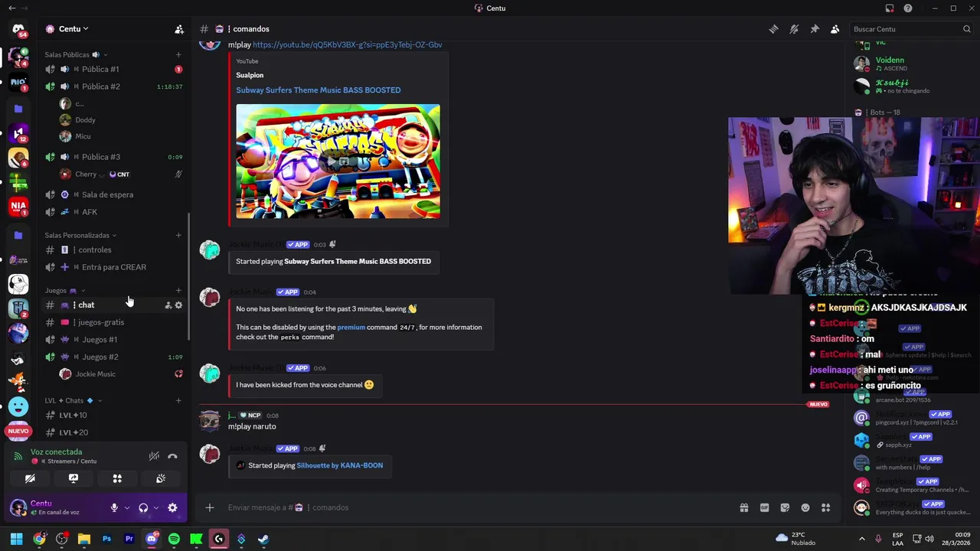Select Jockie Music in Juegos #2

click(95, 374)
